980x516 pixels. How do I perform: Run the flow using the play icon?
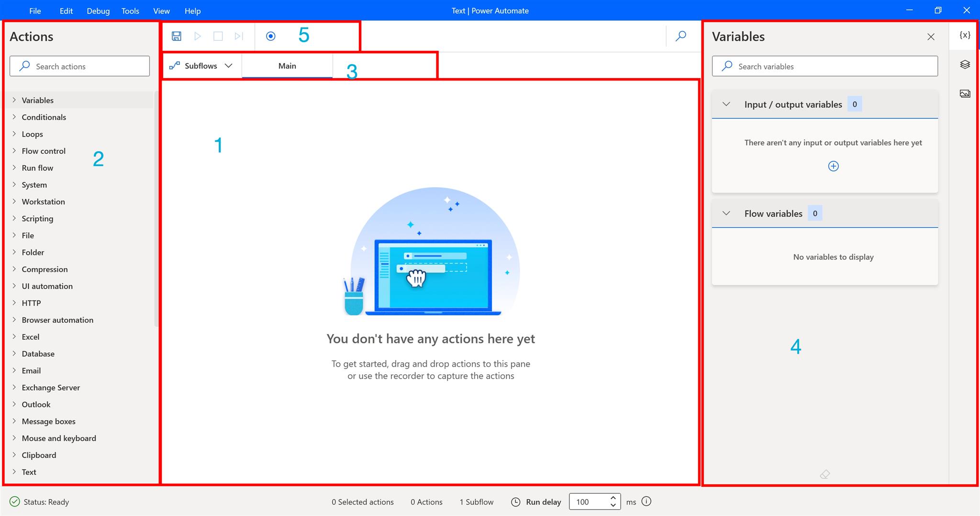(x=197, y=36)
